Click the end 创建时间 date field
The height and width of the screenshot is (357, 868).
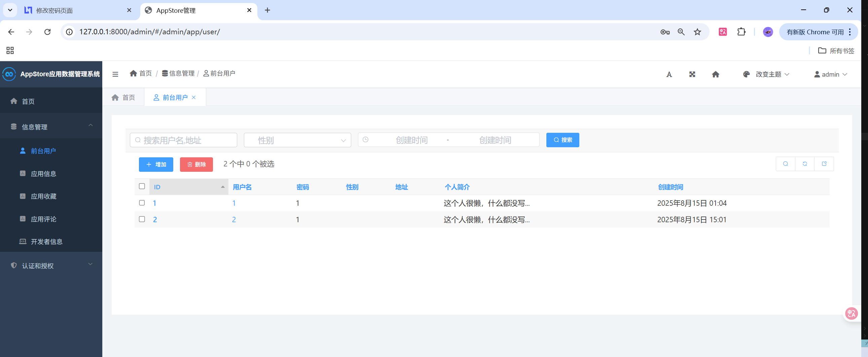point(495,140)
